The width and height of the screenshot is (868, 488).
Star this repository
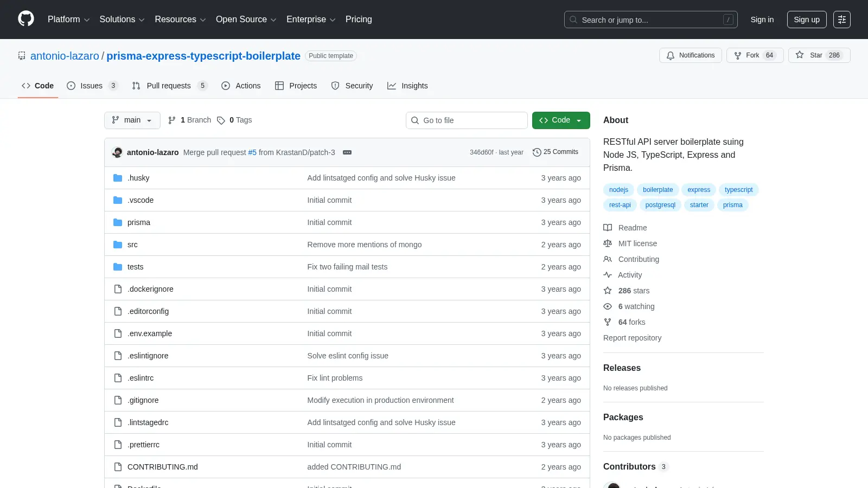click(x=819, y=55)
